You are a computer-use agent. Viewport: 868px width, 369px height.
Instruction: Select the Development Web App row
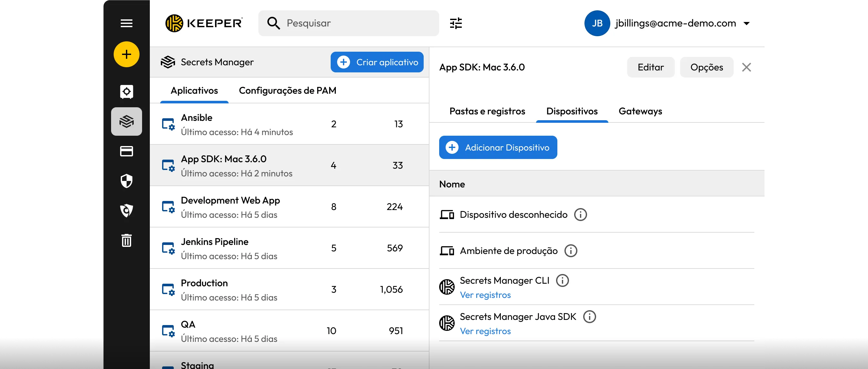(289, 207)
